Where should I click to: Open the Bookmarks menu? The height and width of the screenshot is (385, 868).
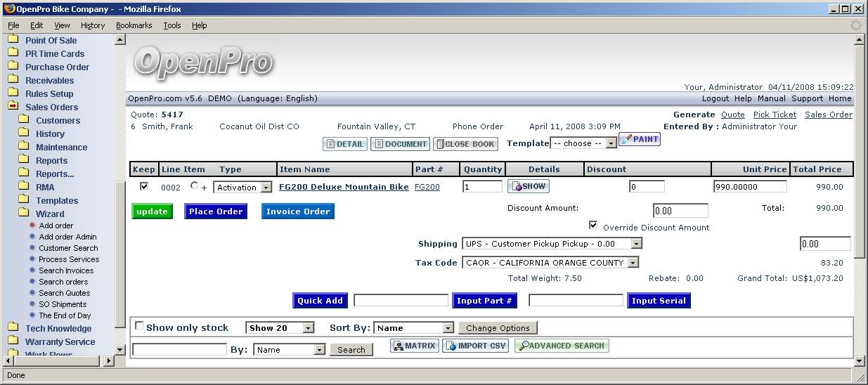[134, 25]
